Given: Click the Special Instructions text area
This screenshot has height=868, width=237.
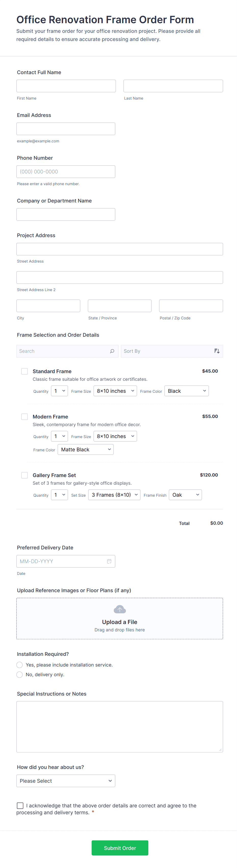Looking at the screenshot, I should coord(120,727).
